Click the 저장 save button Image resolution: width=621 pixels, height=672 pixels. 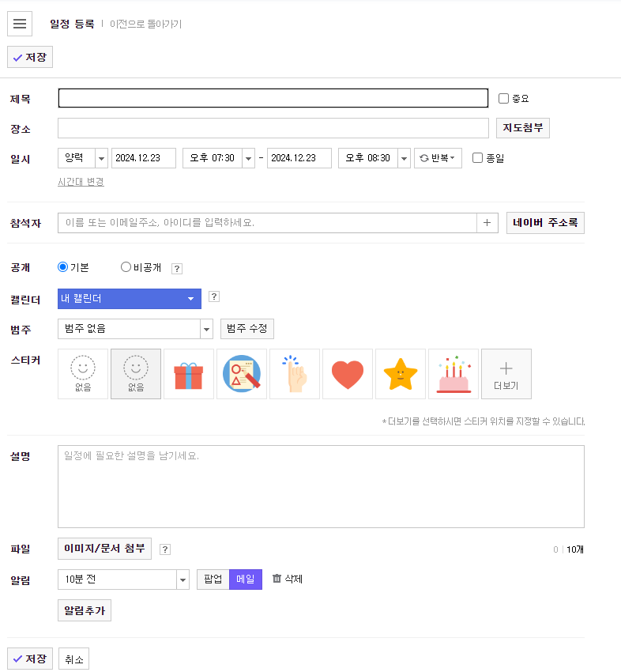click(29, 56)
